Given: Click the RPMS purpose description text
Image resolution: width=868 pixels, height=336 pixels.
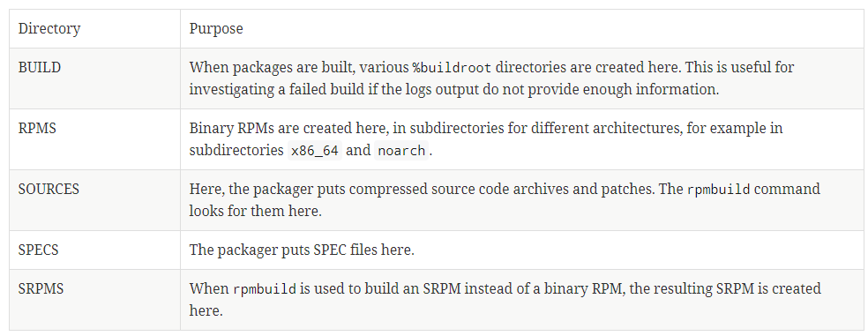Looking at the screenshot, I should tap(486, 139).
